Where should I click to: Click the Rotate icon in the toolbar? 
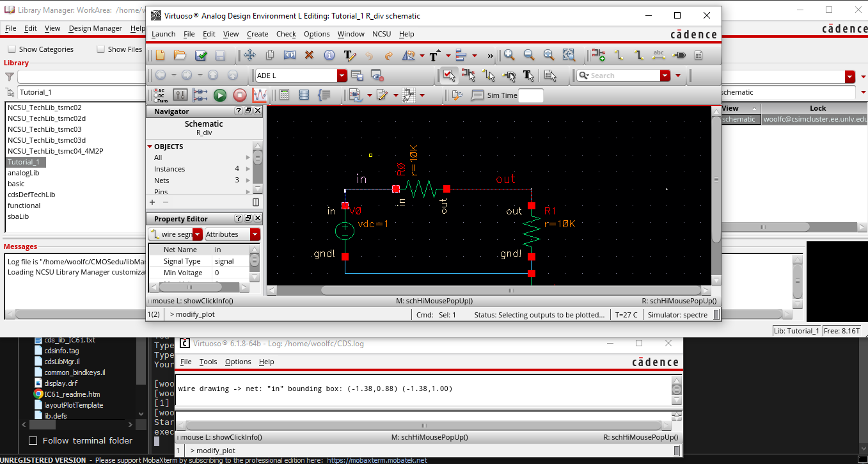(x=409, y=56)
